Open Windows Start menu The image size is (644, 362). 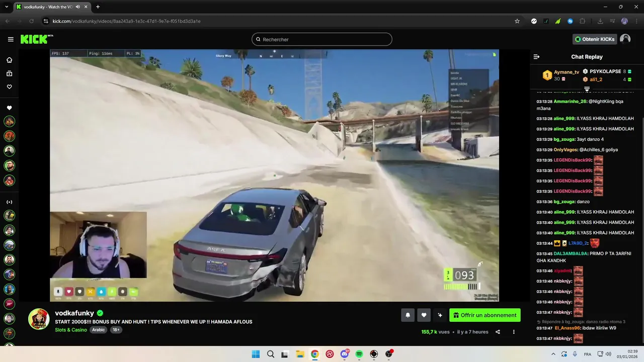click(256, 354)
